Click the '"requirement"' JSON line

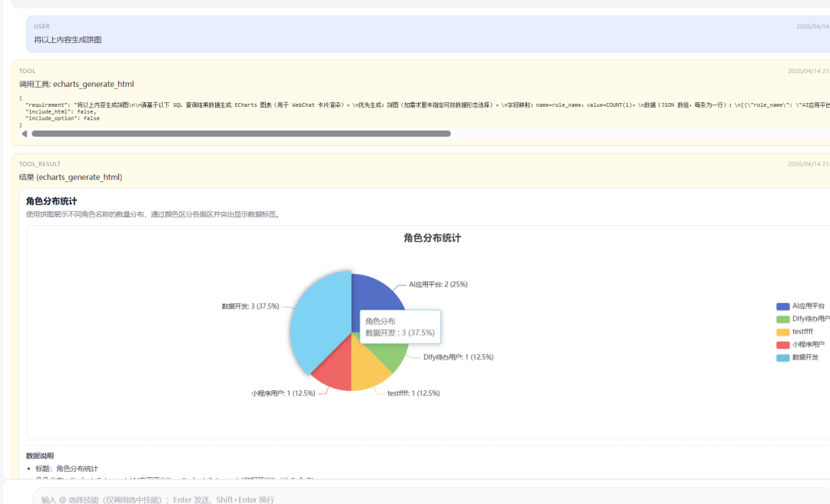click(x=428, y=104)
